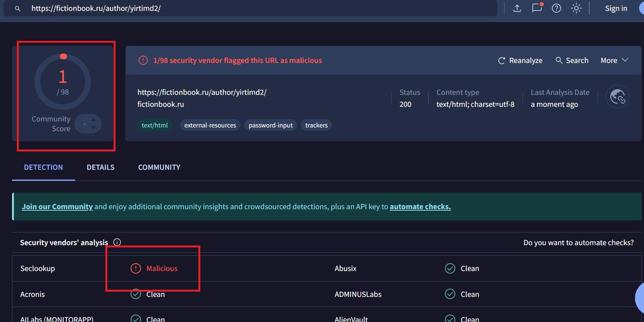
Task: Toggle light theme with sun icon
Action: click(576, 8)
